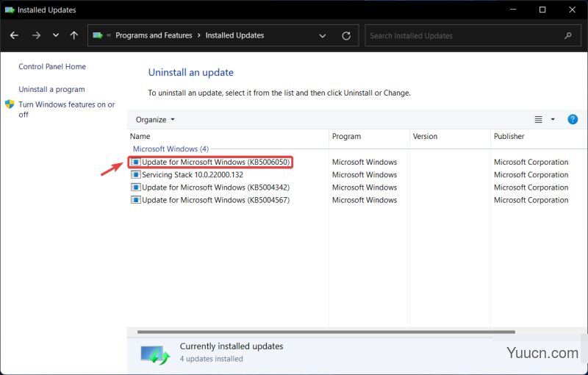Click the Control Panel icon in address bar
588x375 pixels.
(98, 35)
